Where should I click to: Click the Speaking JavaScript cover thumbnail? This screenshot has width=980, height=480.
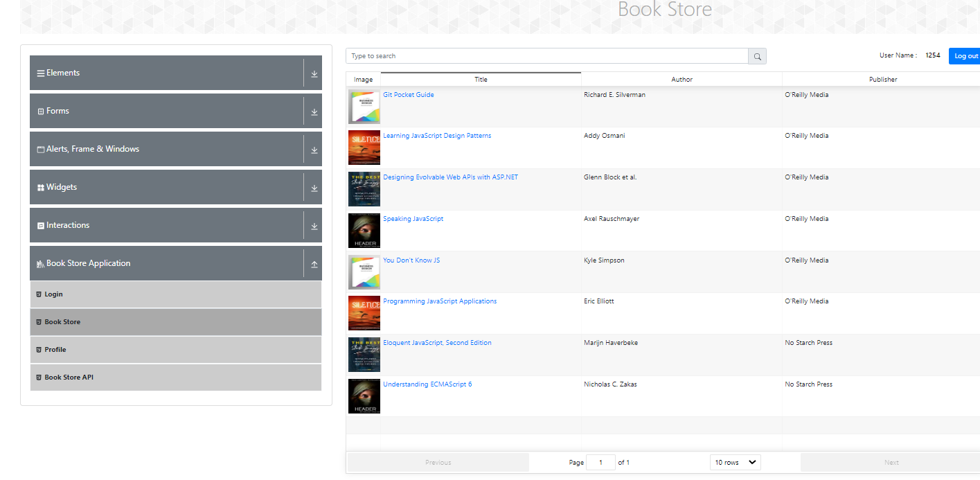click(x=364, y=231)
